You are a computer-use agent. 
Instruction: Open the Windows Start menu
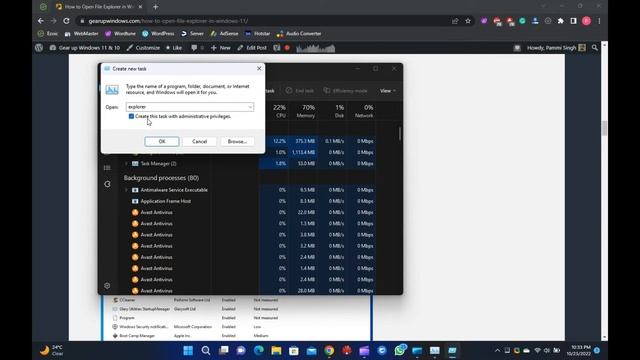[188, 351]
